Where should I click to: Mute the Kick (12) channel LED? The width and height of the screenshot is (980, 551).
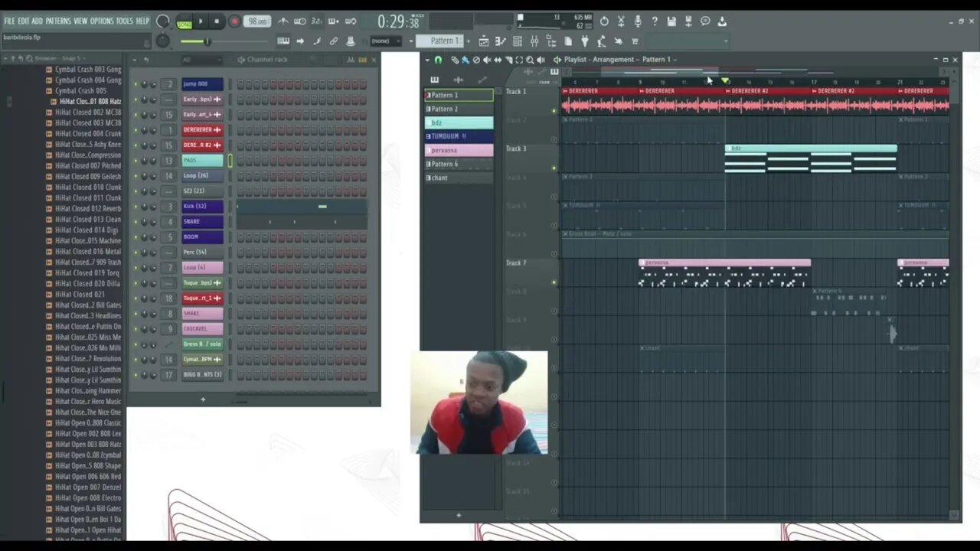pos(136,207)
